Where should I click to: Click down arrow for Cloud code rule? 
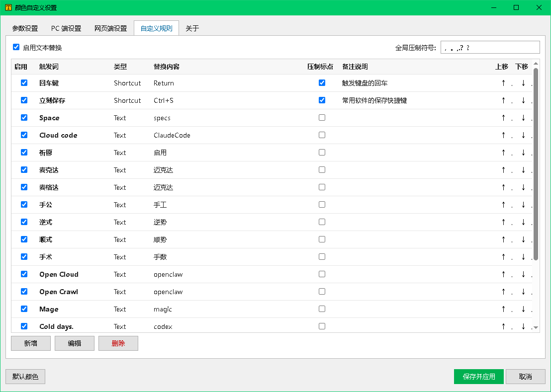[x=523, y=135]
